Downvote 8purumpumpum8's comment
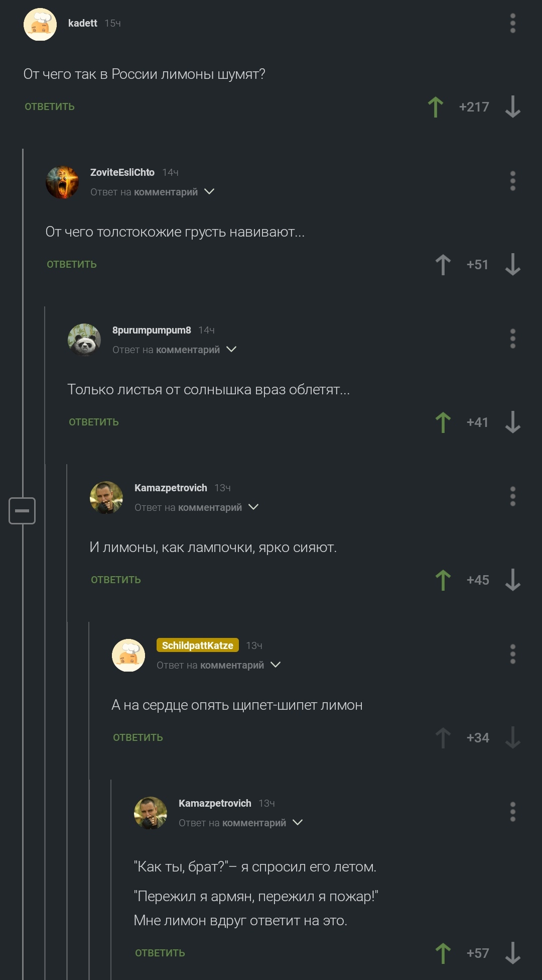Screen dimensions: 542x980 (512, 422)
